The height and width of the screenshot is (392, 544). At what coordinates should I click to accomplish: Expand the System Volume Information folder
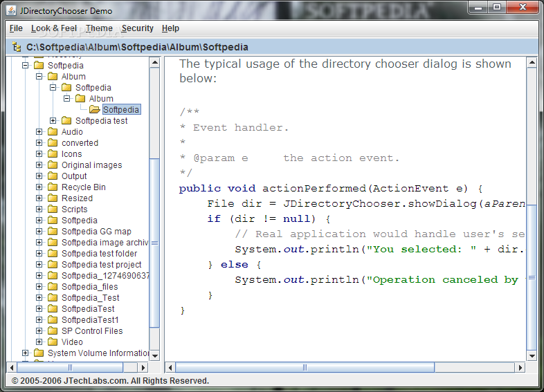pos(26,353)
